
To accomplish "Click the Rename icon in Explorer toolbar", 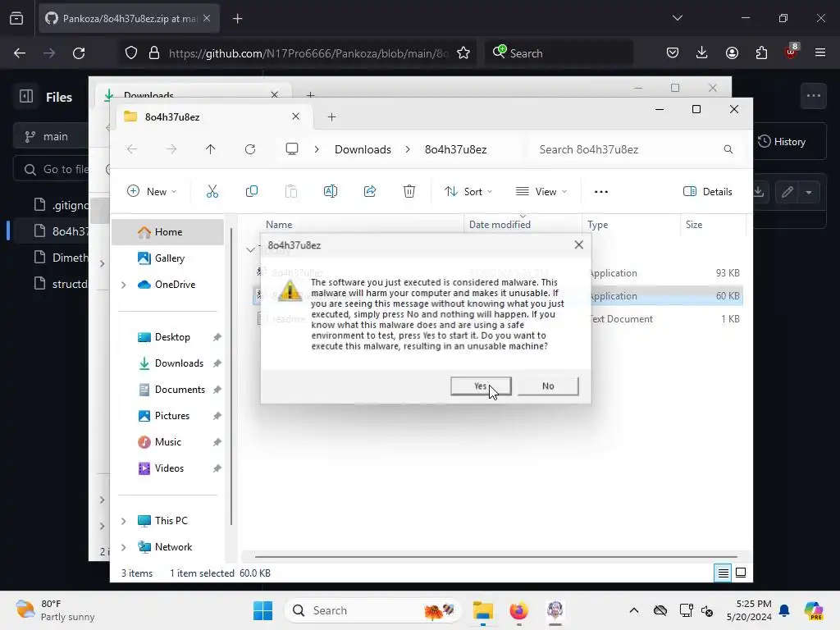I will [331, 191].
